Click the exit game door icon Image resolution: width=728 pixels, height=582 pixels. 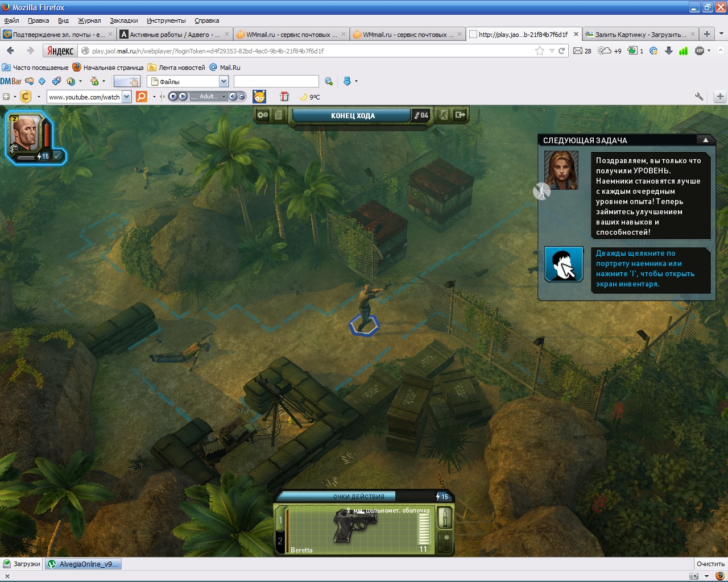[x=460, y=115]
